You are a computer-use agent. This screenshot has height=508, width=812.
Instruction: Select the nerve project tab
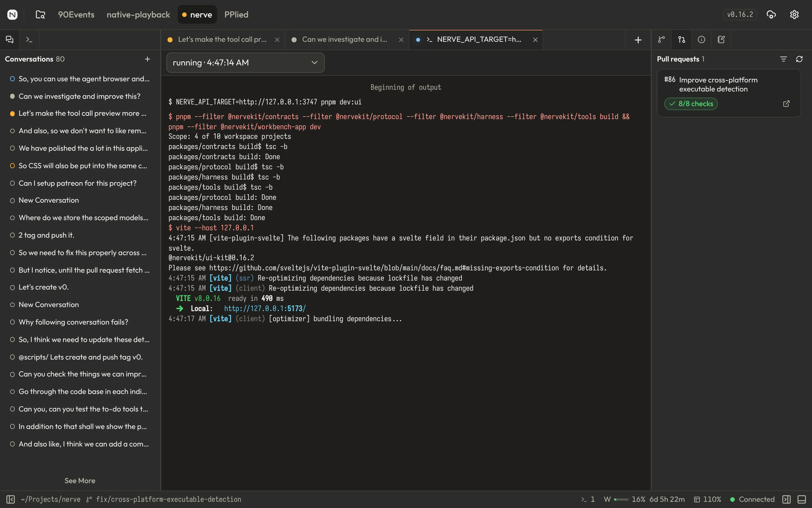click(x=197, y=14)
